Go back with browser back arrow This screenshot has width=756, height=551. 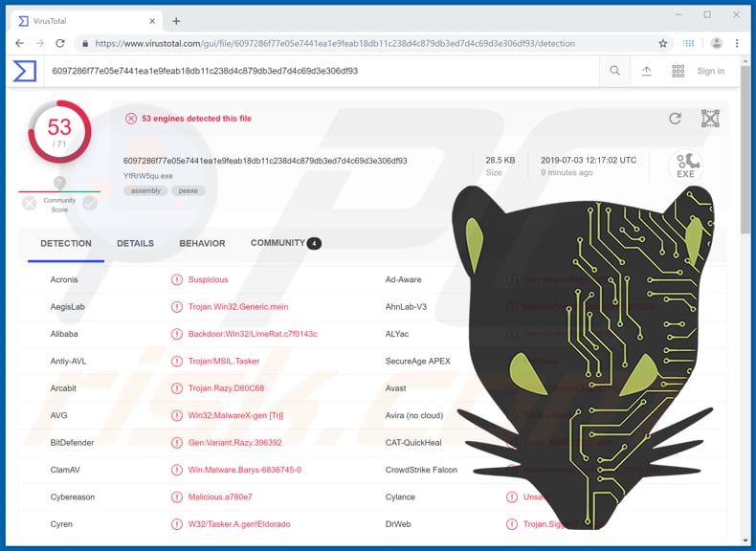[x=19, y=43]
